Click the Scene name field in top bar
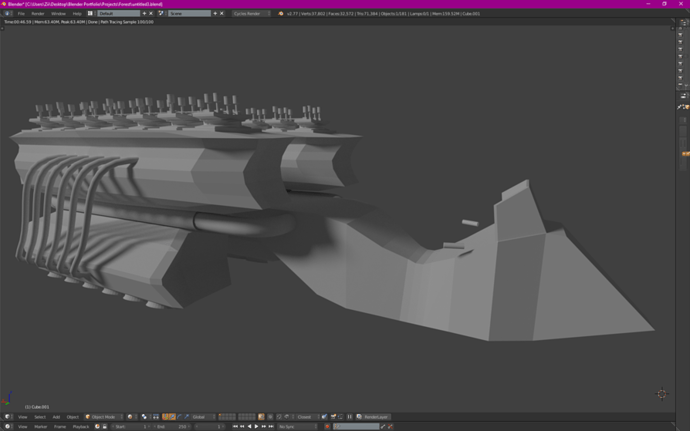 [188, 14]
